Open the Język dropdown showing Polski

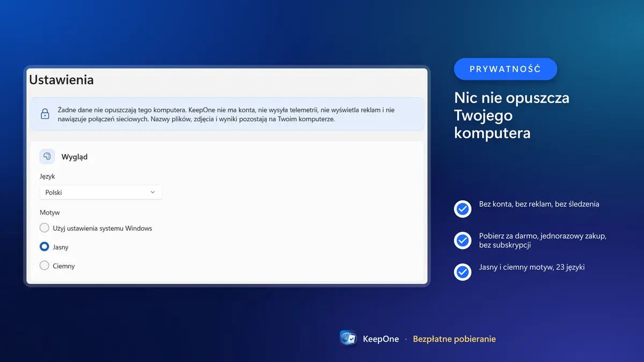click(x=101, y=193)
